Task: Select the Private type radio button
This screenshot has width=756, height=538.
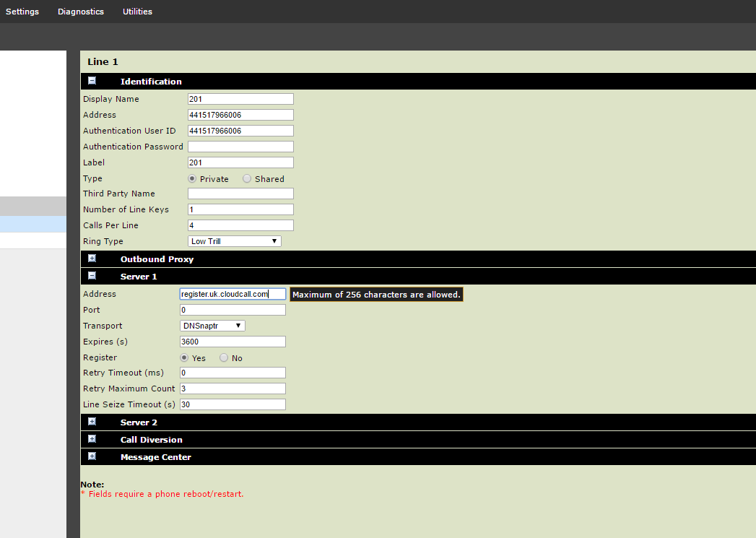Action: pyautogui.click(x=192, y=179)
